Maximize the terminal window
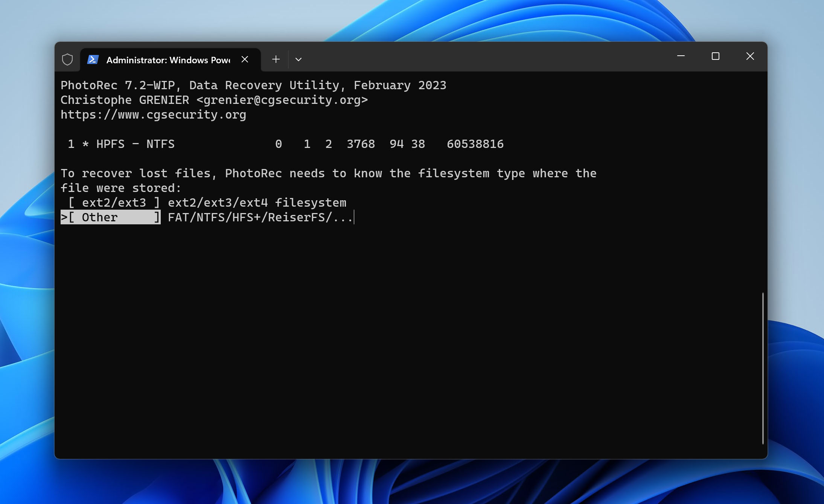Image resolution: width=824 pixels, height=504 pixels. [715, 56]
